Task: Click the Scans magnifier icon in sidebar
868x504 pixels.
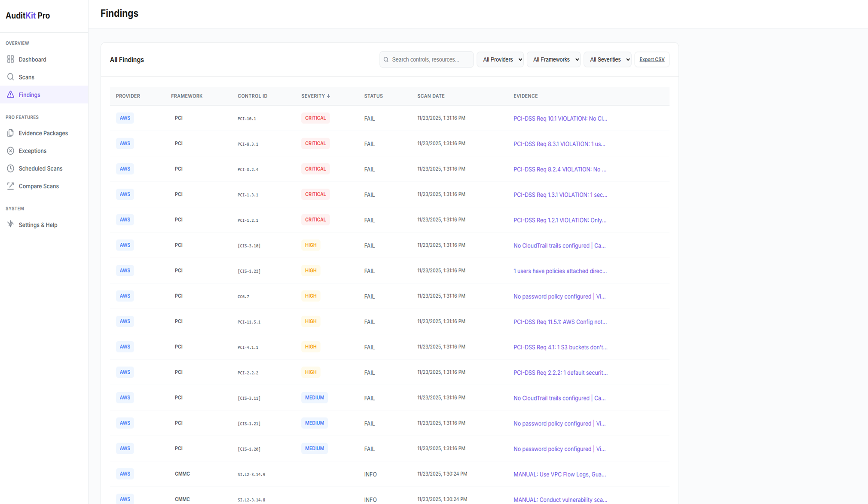Action: click(10, 77)
